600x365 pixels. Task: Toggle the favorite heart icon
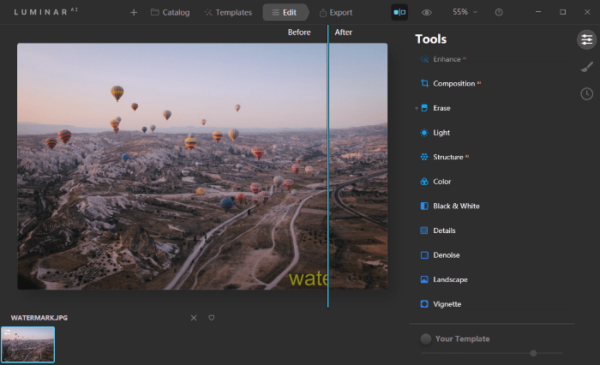pos(211,318)
